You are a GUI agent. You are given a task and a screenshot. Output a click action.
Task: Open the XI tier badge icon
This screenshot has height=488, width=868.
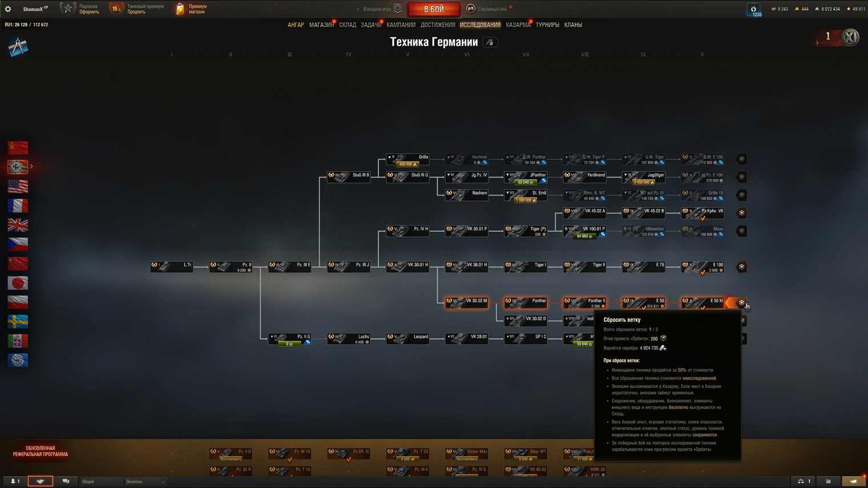click(x=850, y=37)
